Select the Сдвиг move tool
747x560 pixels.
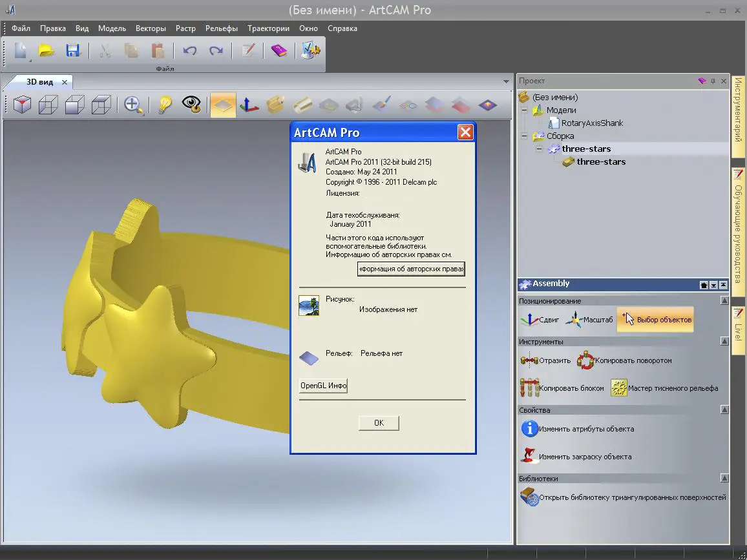point(540,320)
